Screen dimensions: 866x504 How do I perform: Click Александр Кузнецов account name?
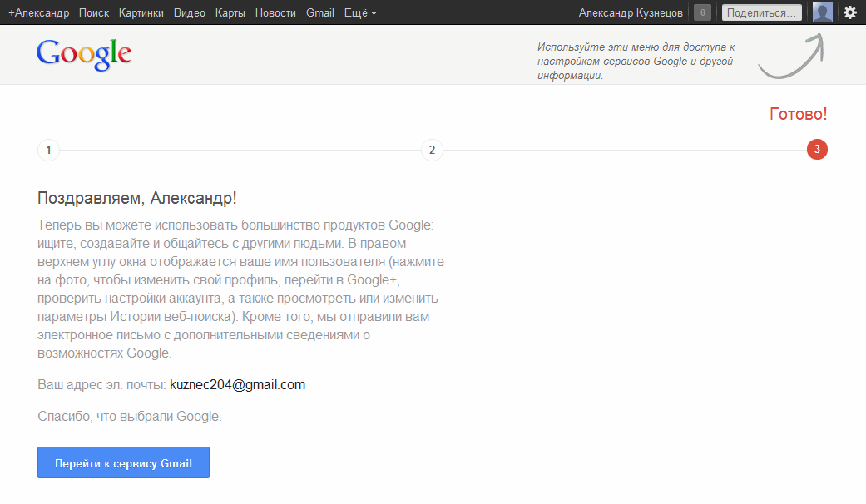631,12
